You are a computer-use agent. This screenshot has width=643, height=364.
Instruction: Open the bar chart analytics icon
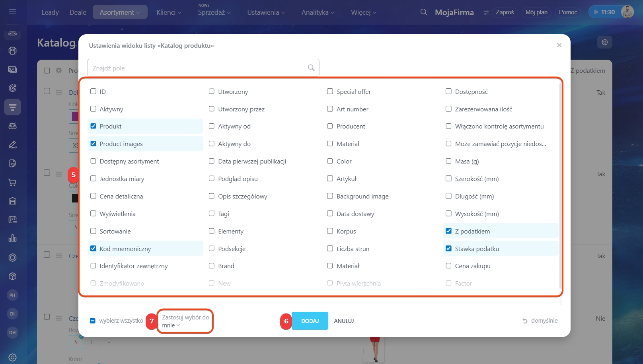pyautogui.click(x=12, y=238)
